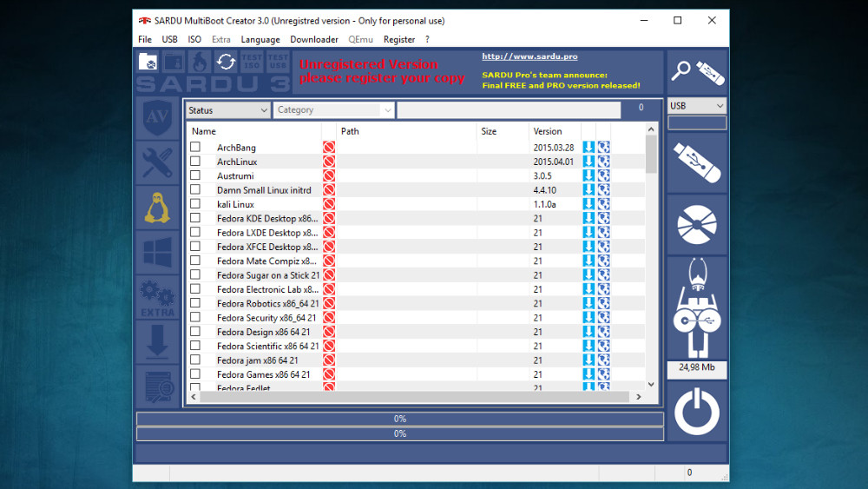Open ArchBang web link globe icon
The image size is (868, 489).
coord(603,148)
